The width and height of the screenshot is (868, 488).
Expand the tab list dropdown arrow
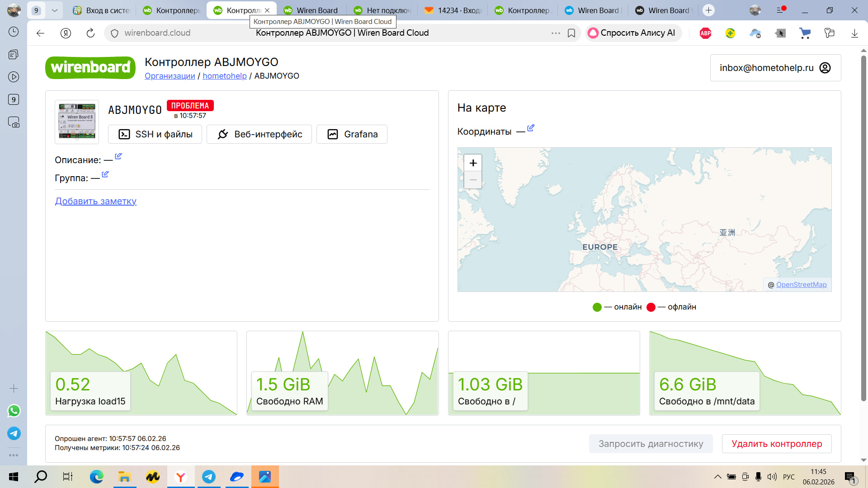tap(55, 10)
